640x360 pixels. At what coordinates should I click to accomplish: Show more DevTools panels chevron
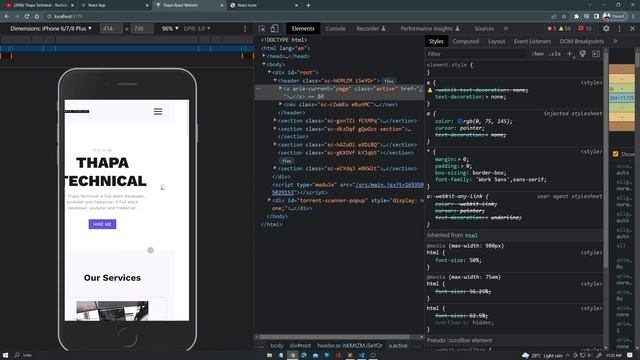point(506,29)
